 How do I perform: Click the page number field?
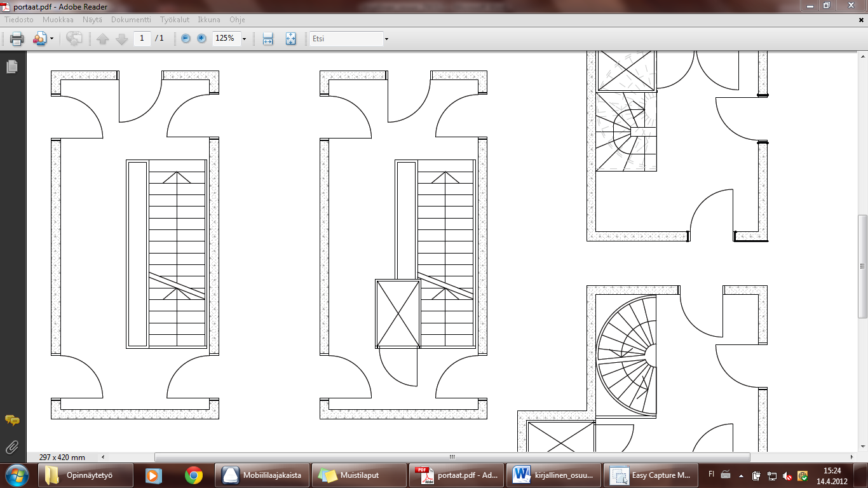coord(142,38)
